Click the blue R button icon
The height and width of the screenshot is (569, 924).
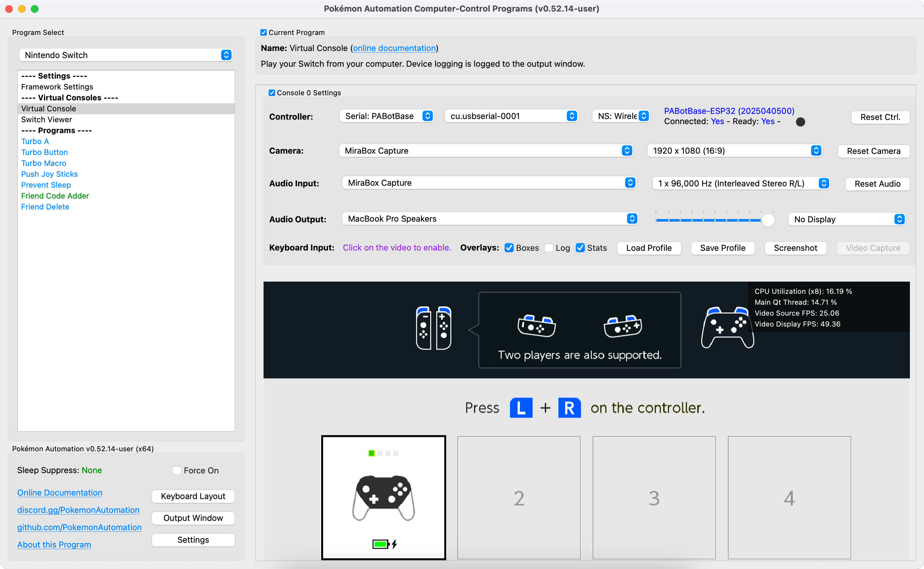click(x=569, y=408)
